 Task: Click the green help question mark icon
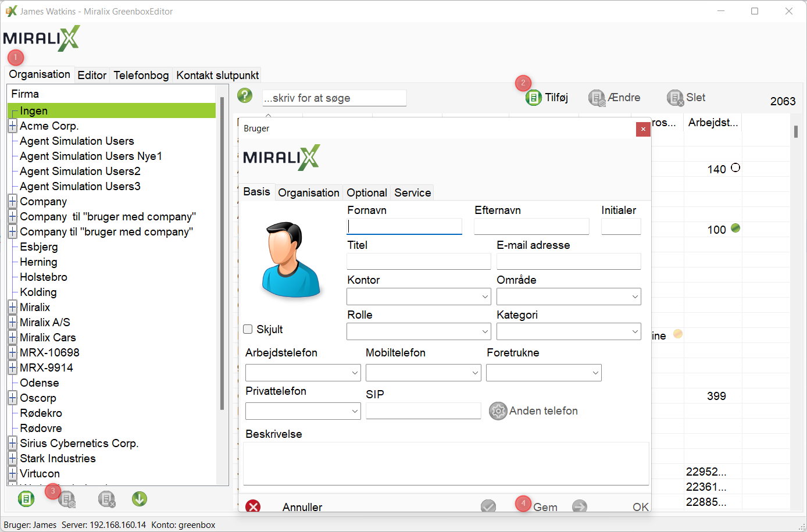pos(245,96)
